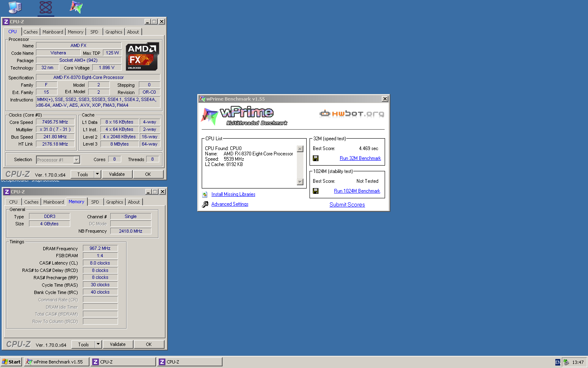Click the upper CPU-Z window title icon

[6, 22]
